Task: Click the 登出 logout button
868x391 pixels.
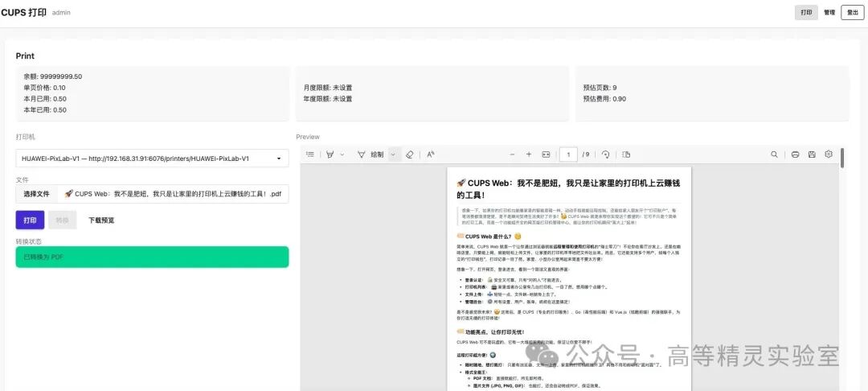Action: click(853, 13)
